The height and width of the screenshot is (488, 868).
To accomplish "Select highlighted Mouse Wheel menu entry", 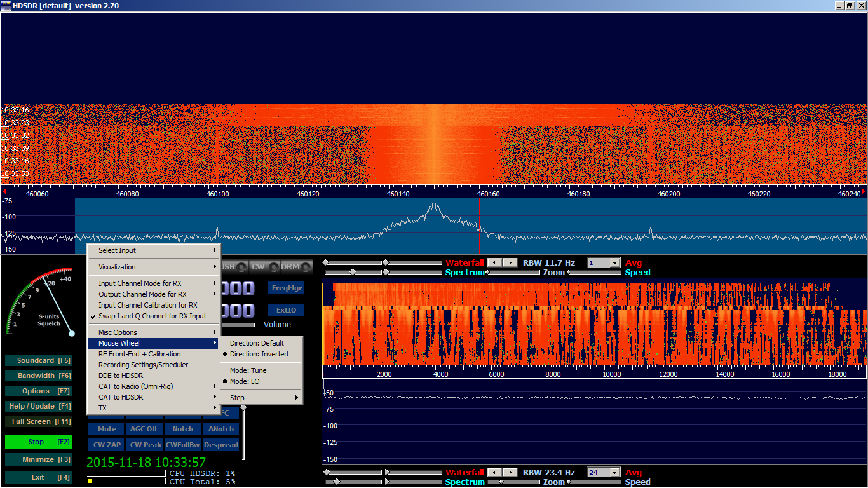I will (x=154, y=343).
